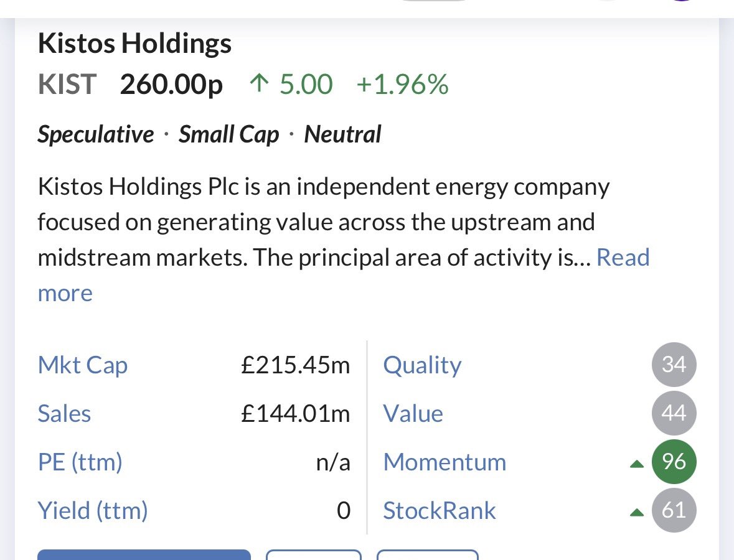
Task: Expand description with Read more
Action: point(623,258)
